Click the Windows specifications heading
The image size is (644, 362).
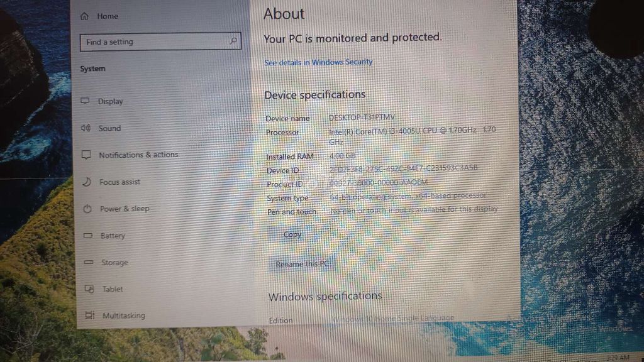(325, 296)
